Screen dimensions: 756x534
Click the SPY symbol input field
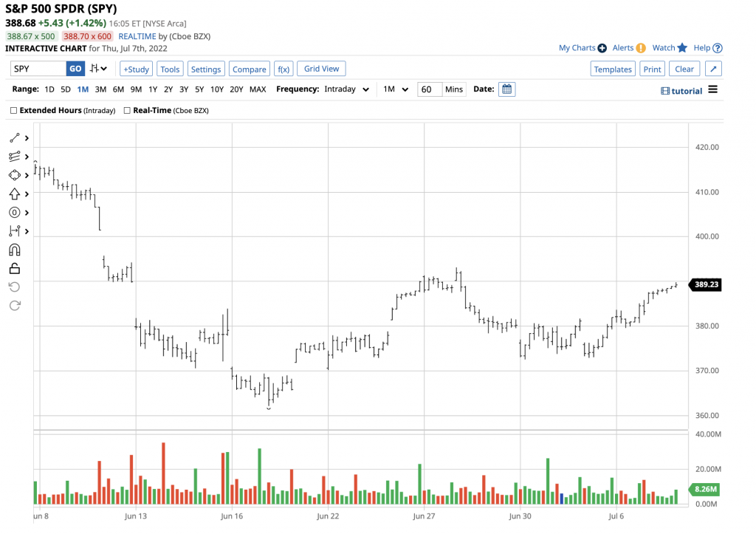click(x=38, y=69)
